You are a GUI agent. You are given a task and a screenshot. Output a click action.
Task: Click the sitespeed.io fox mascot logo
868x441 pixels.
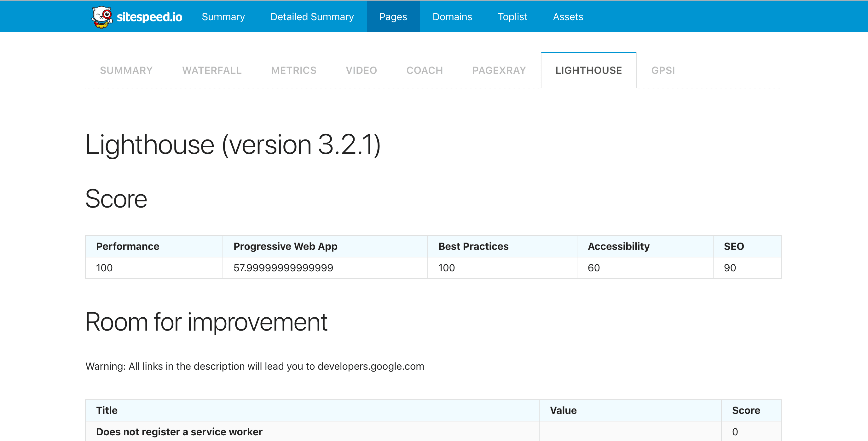(x=102, y=17)
